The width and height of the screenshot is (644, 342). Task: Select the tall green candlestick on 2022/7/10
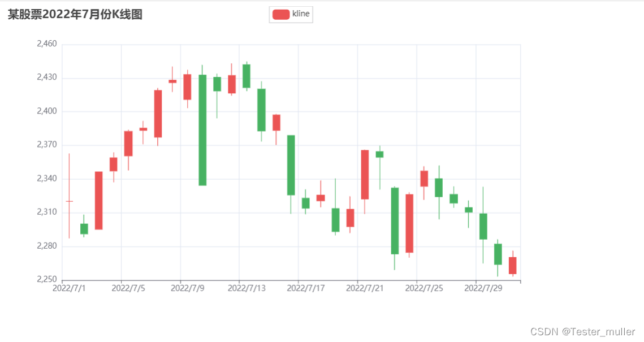pos(202,130)
